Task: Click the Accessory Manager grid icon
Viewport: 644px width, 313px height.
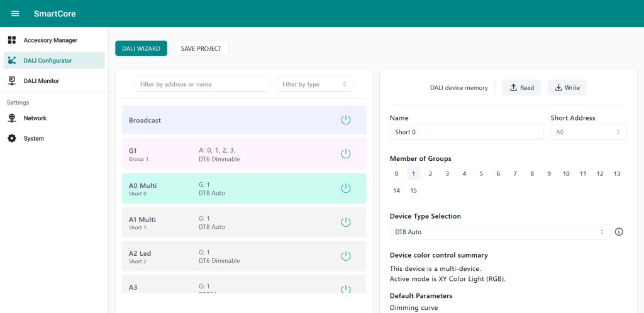Action: click(12, 40)
